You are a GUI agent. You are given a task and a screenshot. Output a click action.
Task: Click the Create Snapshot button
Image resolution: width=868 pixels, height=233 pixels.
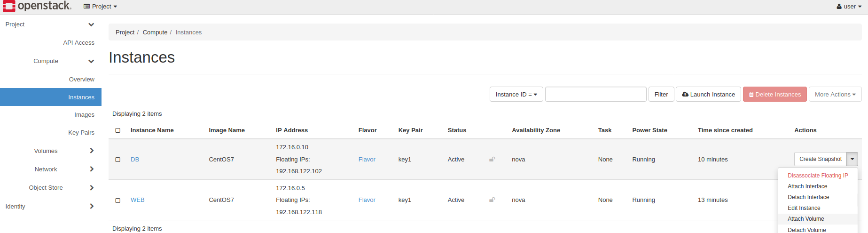tap(820, 159)
